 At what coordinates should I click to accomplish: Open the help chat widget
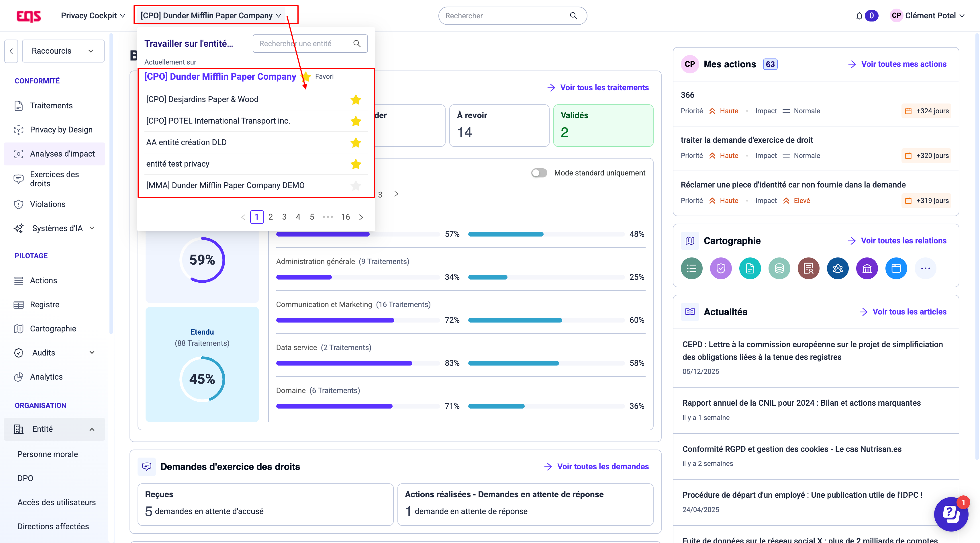(x=951, y=514)
